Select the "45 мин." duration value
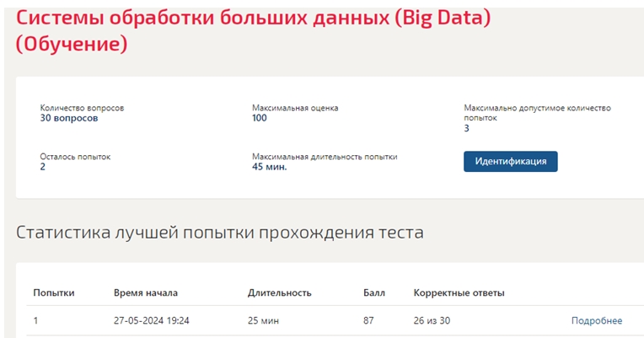 tap(270, 167)
